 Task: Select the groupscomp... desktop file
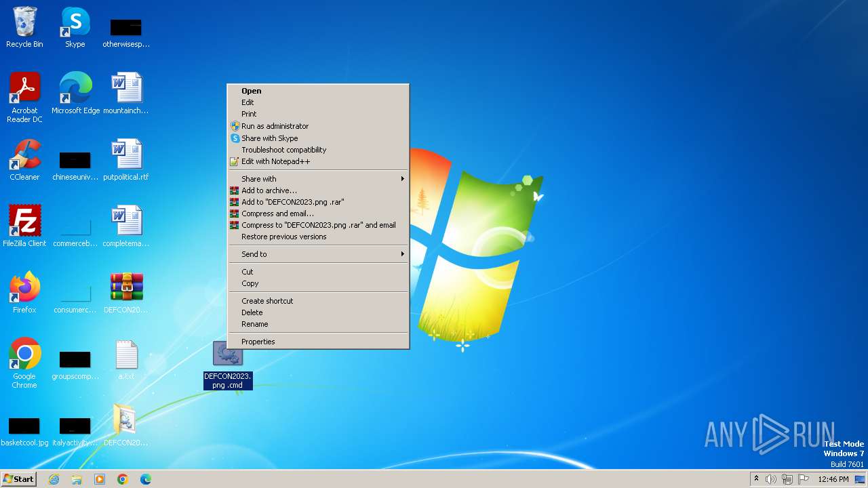75,364
